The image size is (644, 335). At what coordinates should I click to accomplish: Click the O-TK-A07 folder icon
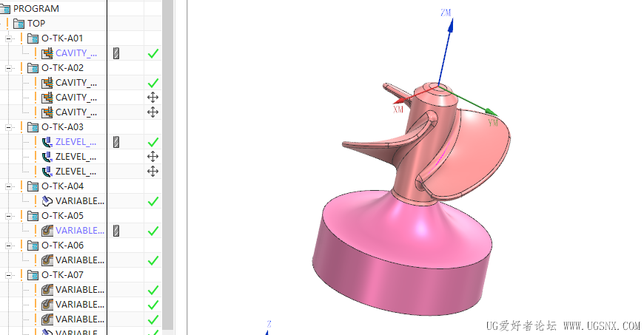[x=33, y=274]
